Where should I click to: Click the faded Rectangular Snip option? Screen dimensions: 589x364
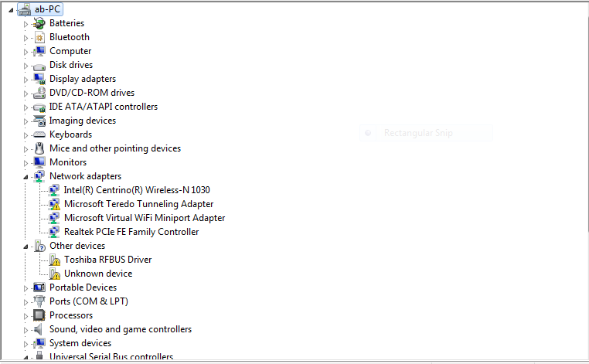point(418,133)
